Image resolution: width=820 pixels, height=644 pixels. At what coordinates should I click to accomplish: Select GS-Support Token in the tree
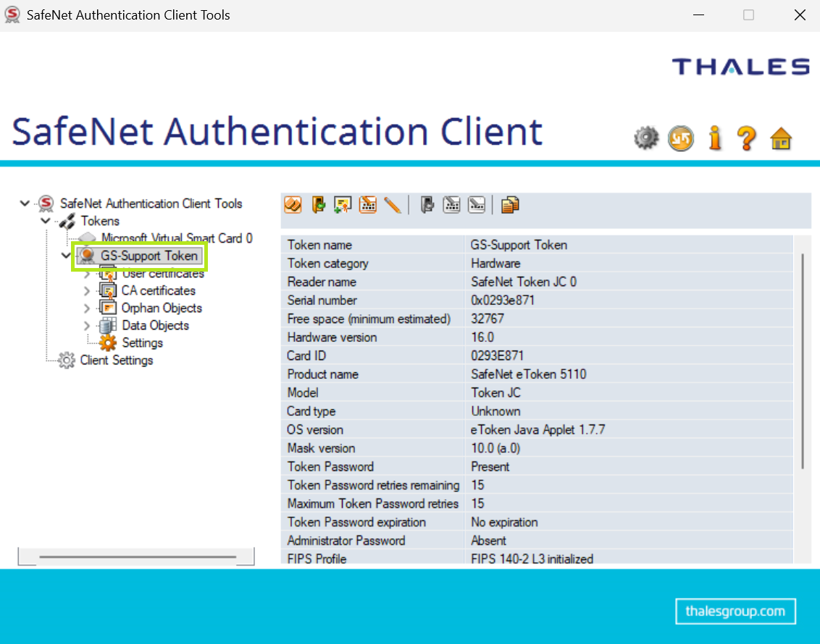click(x=149, y=256)
